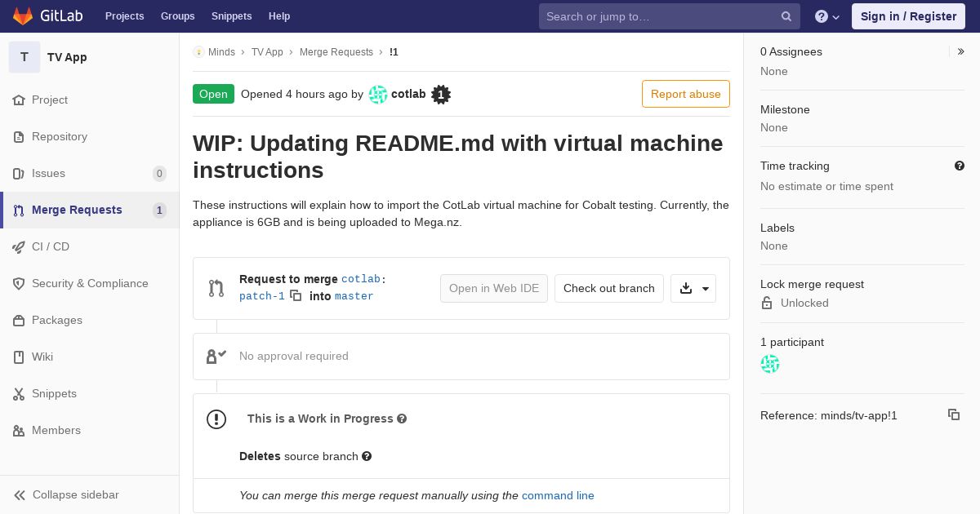This screenshot has height=514, width=980.
Task: Click the help icon beside Deletes source branch
Action: 367,456
